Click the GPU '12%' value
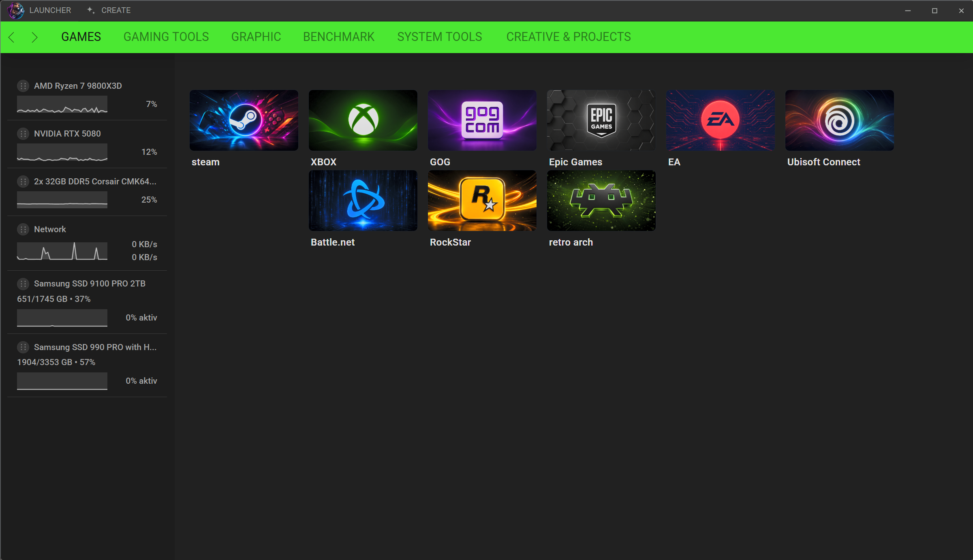This screenshot has height=560, width=973. point(149,152)
